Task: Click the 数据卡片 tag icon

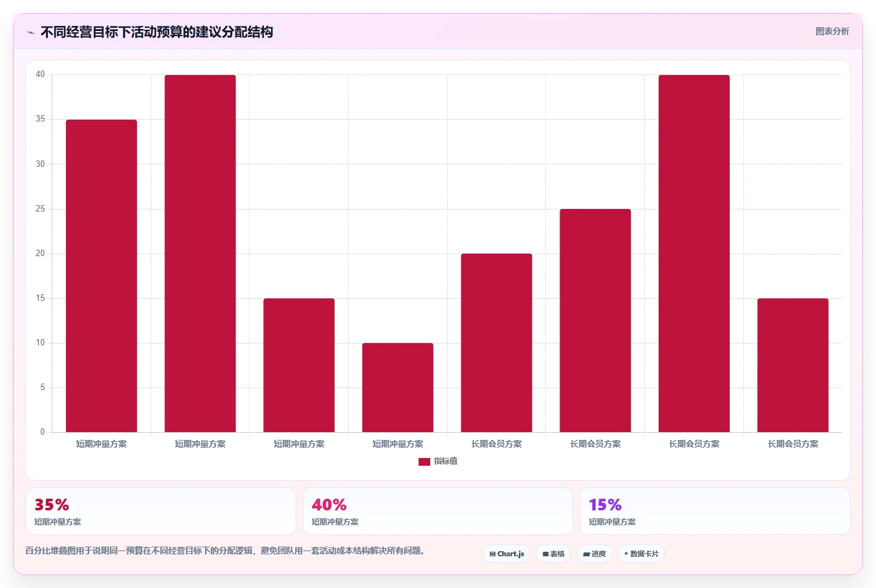Action: coord(626,554)
